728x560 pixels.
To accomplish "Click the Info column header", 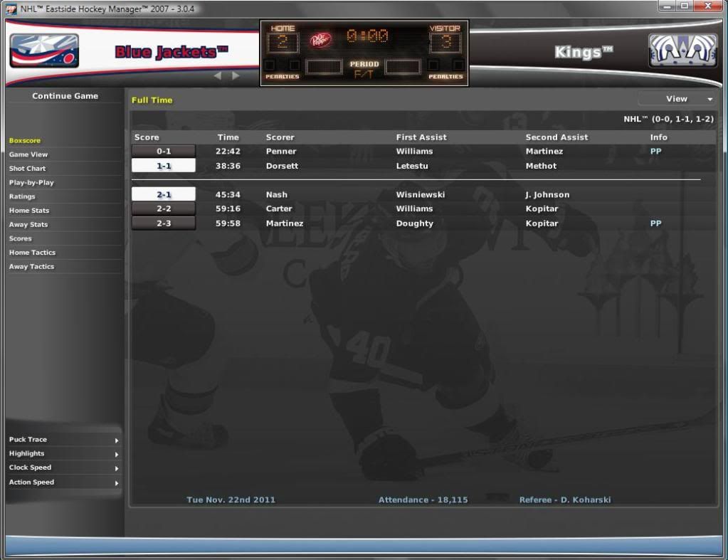I will [658, 137].
